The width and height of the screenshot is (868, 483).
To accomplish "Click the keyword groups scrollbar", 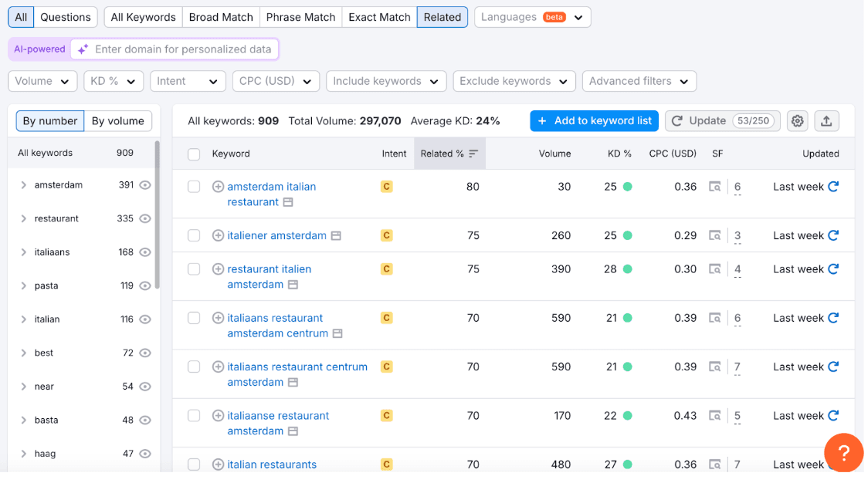I will (x=158, y=214).
